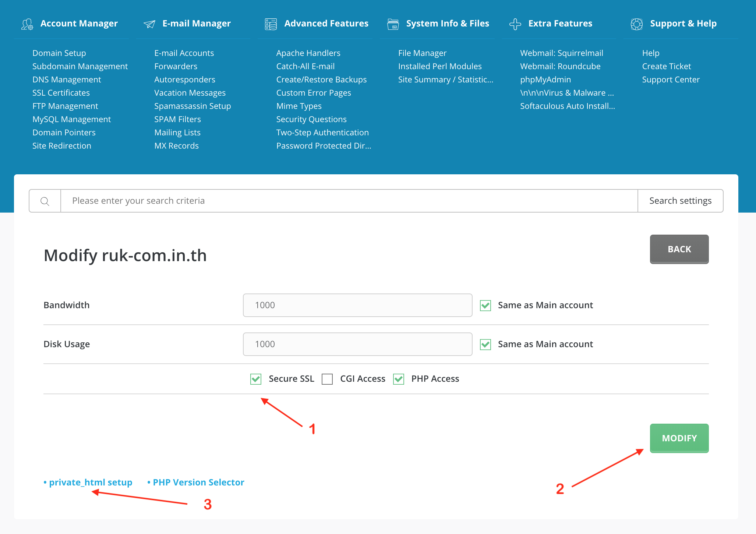Screen dimensions: 756x534
Task: Open Site Summary / Statistics link
Action: tap(446, 79)
